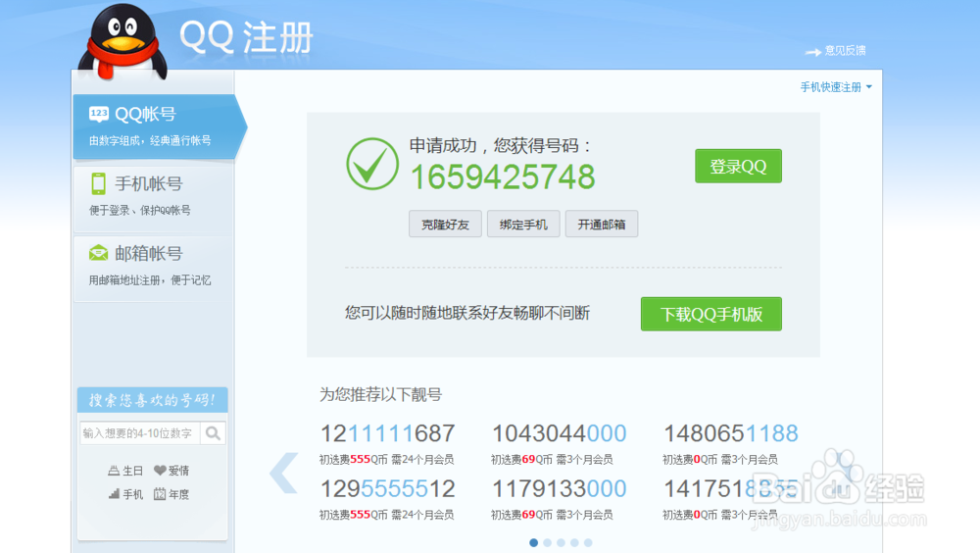Screen dimensions: 980x553
Task: Select recommended number 1211111687
Action: [387, 433]
